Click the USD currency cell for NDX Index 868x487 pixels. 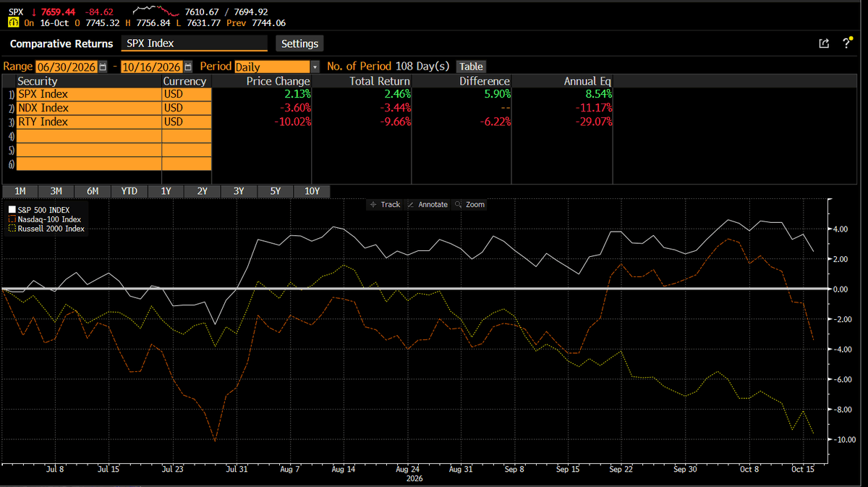pyautogui.click(x=187, y=109)
